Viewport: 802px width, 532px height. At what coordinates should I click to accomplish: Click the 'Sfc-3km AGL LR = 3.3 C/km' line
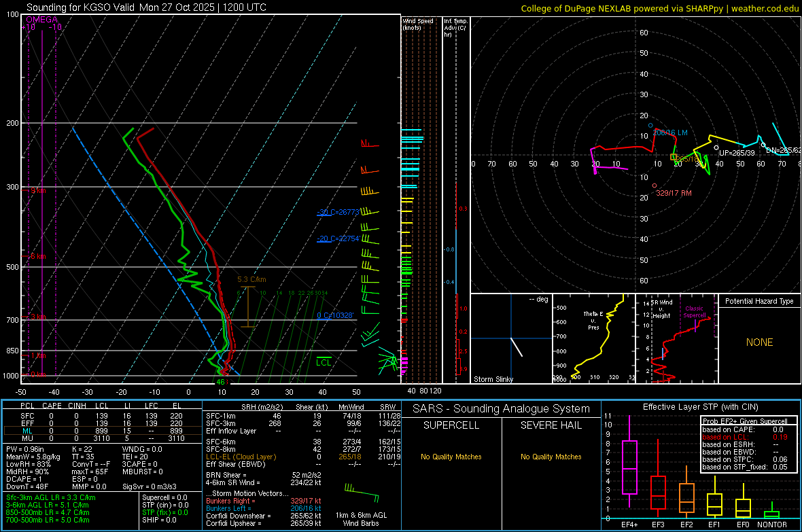51,497
